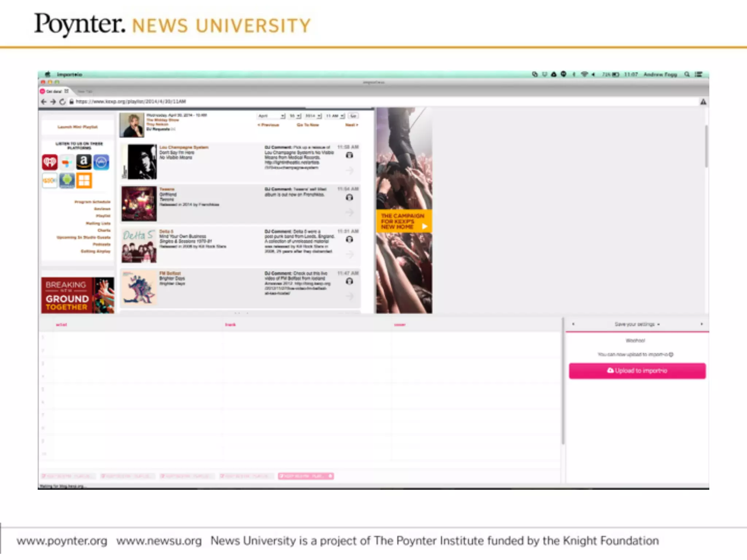Viewport: 747px width, 560px height.
Task: Click the orange Windows platform icon
Action: coord(84,180)
